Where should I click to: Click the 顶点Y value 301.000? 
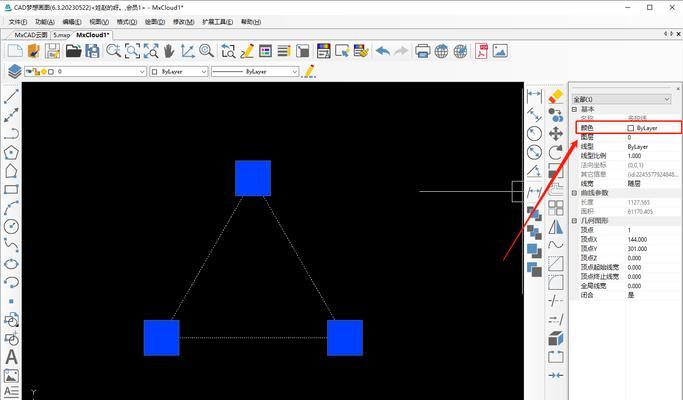(637, 248)
